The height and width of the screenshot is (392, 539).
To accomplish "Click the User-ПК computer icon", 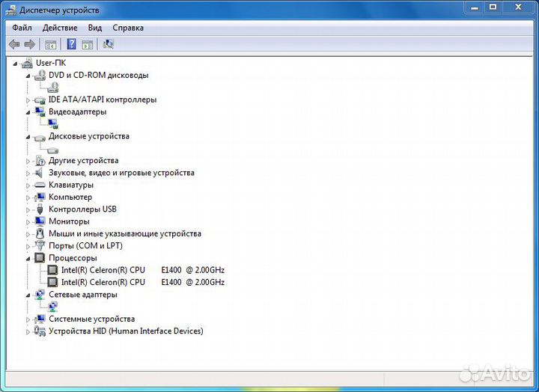I will [x=27, y=63].
